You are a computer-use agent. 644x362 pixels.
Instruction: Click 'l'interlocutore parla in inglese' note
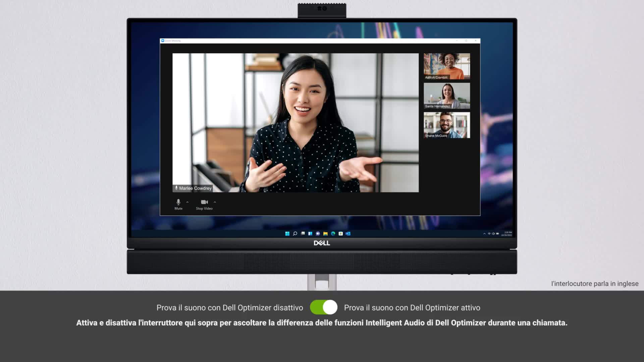[x=595, y=284]
